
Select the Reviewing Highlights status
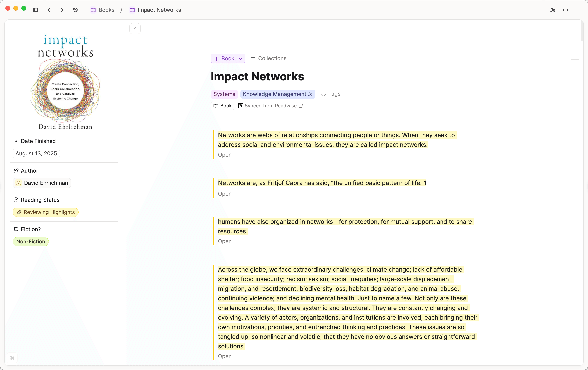click(x=45, y=212)
